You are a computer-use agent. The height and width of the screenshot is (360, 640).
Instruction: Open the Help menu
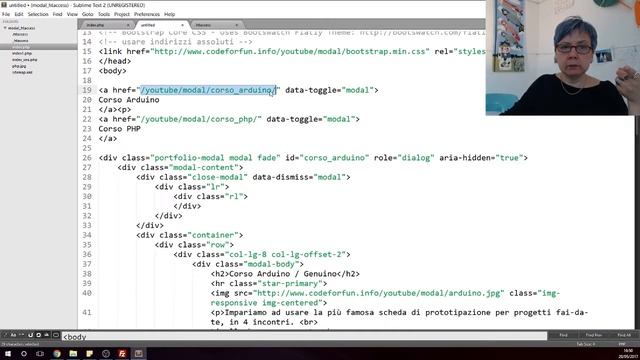169,14
